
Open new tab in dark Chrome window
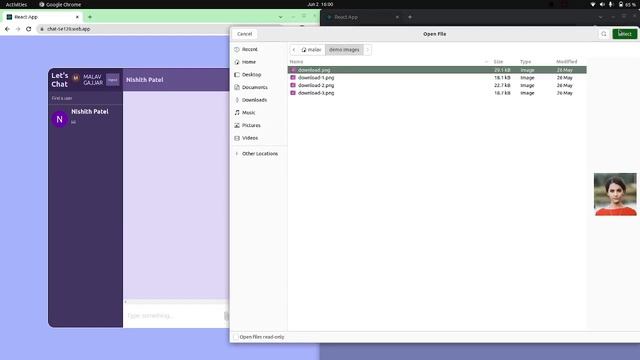[x=410, y=17]
